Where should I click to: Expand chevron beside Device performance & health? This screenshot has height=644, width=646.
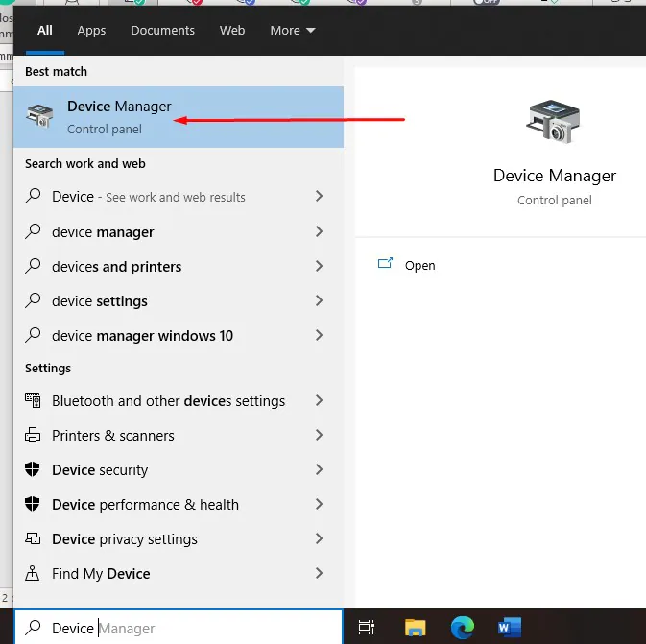(319, 504)
